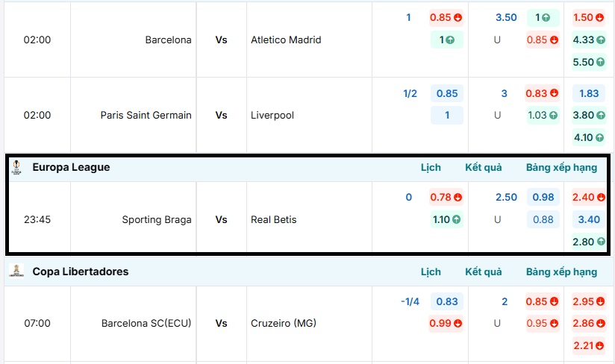
Task: Open Europa League Lịch tab
Action: (431, 168)
